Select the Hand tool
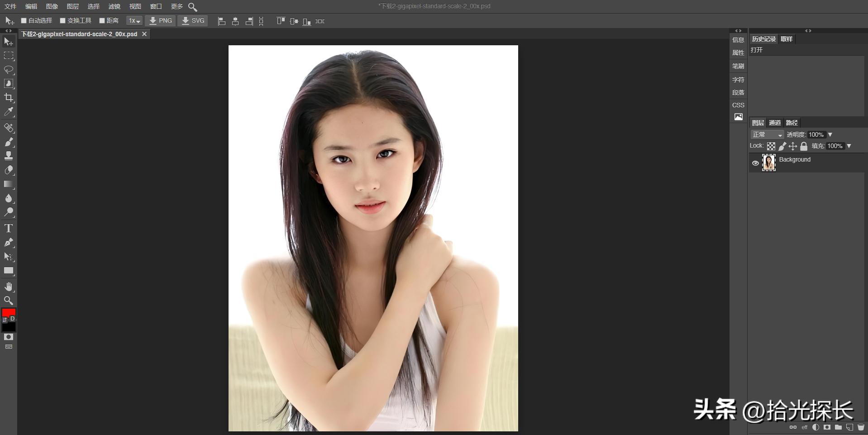The width and height of the screenshot is (868, 435). pyautogui.click(x=9, y=287)
